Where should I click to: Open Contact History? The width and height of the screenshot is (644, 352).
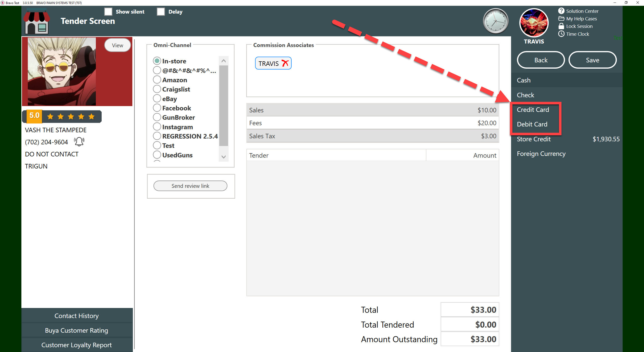pyautogui.click(x=77, y=316)
